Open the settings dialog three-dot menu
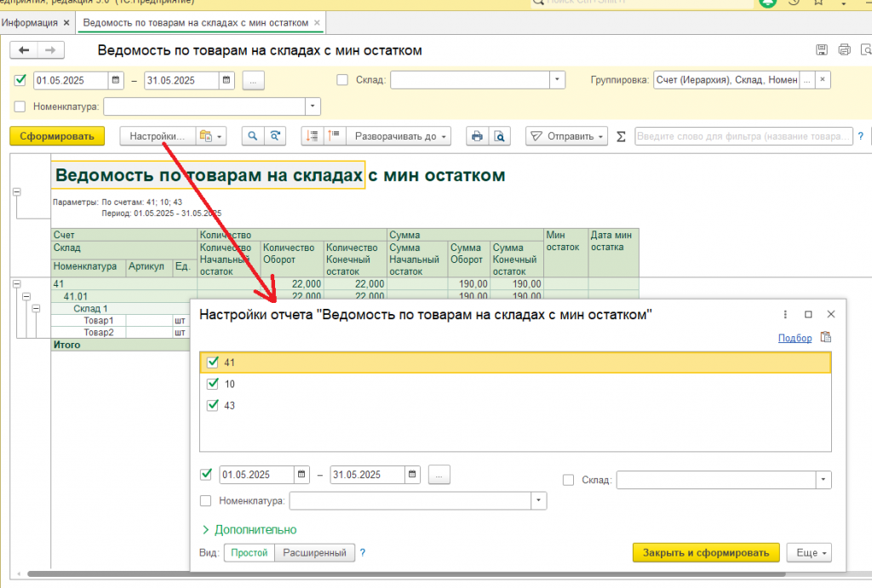The image size is (872, 588). pos(785,315)
